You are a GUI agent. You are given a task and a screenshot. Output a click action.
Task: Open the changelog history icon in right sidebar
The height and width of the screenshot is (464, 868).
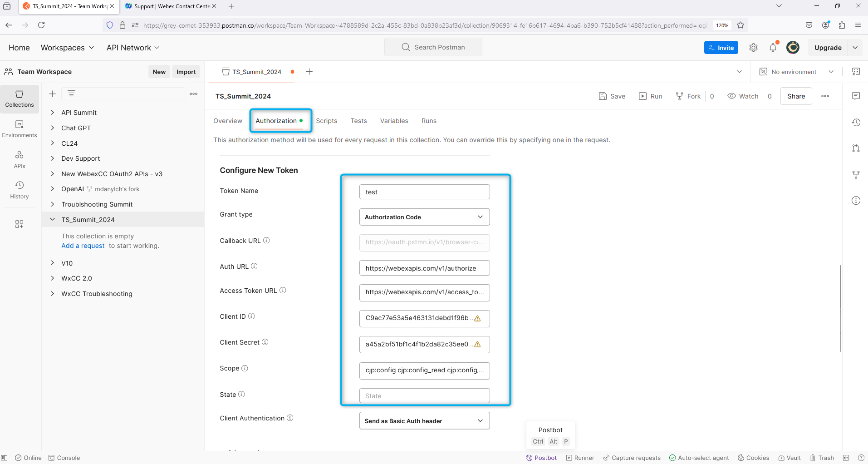[856, 122]
